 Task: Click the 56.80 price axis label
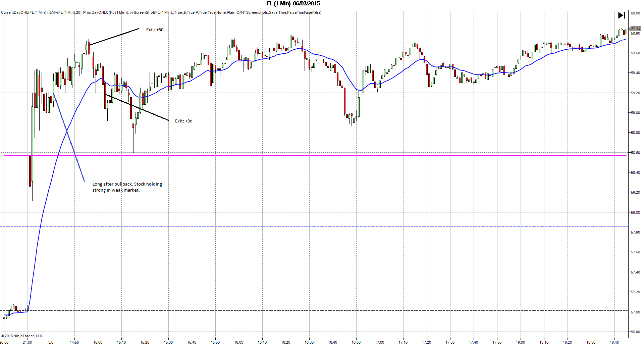point(635,332)
